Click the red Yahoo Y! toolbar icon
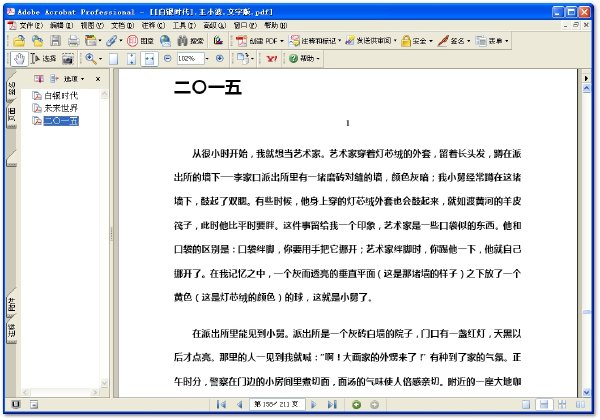 pos(272,59)
